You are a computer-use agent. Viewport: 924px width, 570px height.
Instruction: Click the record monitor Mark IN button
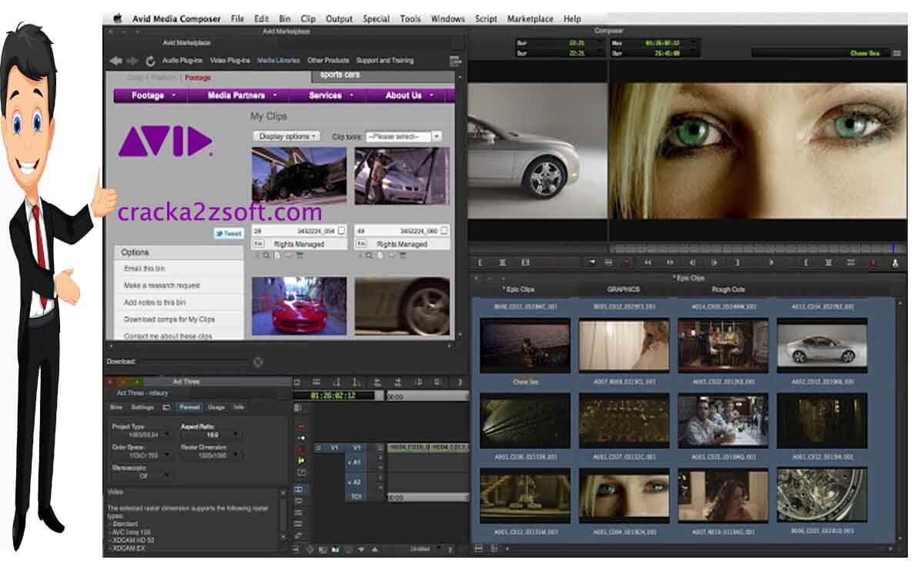[806, 263]
